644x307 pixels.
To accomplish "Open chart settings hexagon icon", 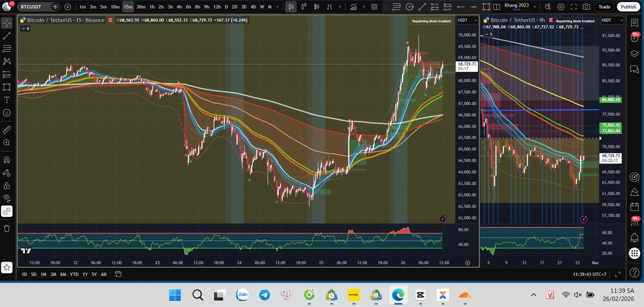I will point(561,7).
